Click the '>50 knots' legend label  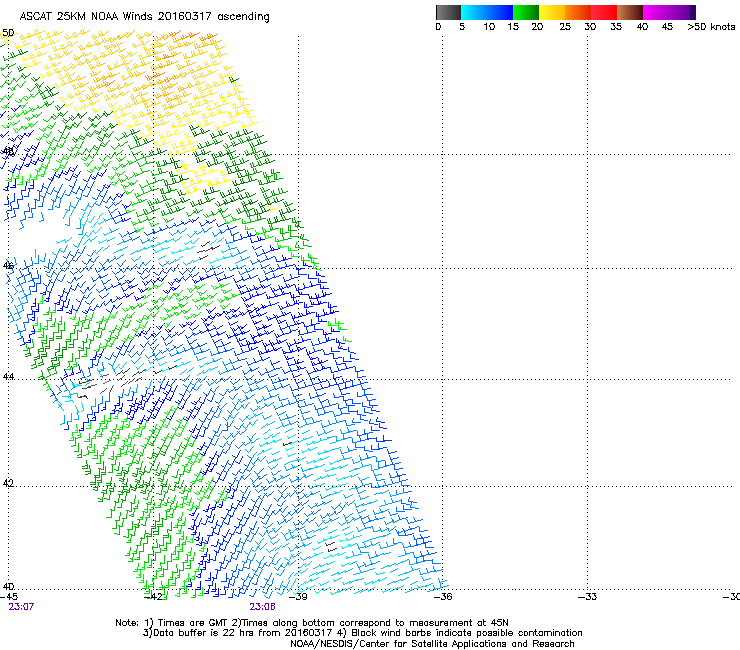pyautogui.click(x=711, y=27)
